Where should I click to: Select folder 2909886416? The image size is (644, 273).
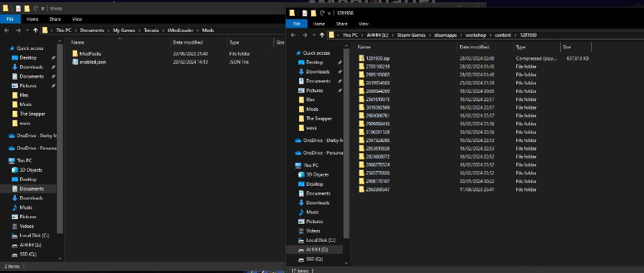pyautogui.click(x=378, y=124)
